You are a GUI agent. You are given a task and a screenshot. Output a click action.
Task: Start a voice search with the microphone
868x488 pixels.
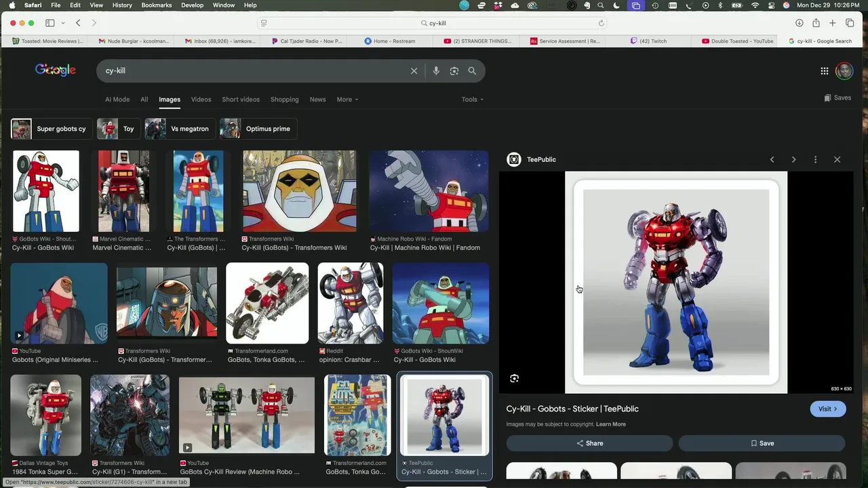(x=436, y=70)
